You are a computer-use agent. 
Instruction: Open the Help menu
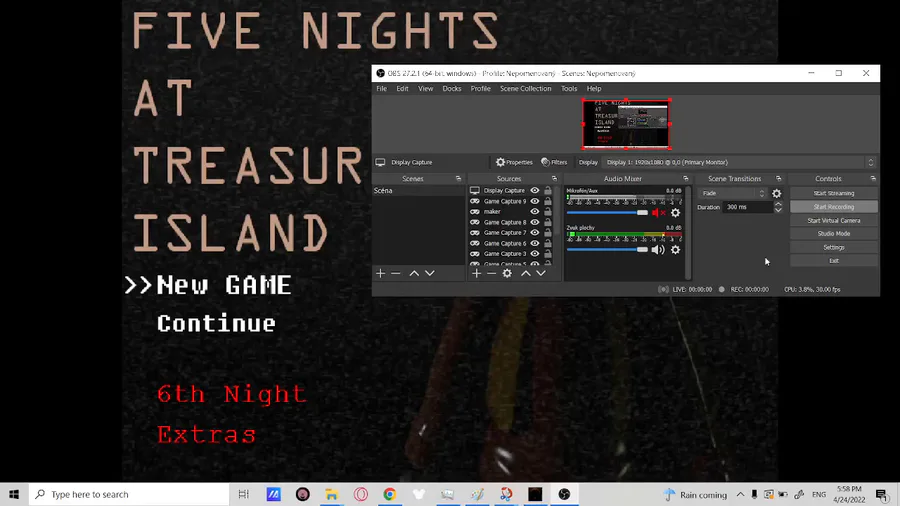point(594,89)
